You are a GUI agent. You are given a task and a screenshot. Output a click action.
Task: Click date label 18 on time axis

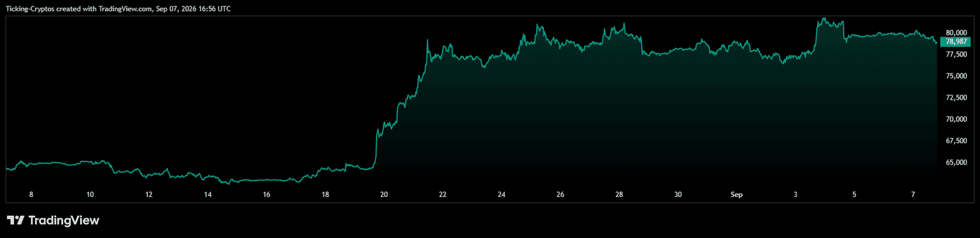325,195
